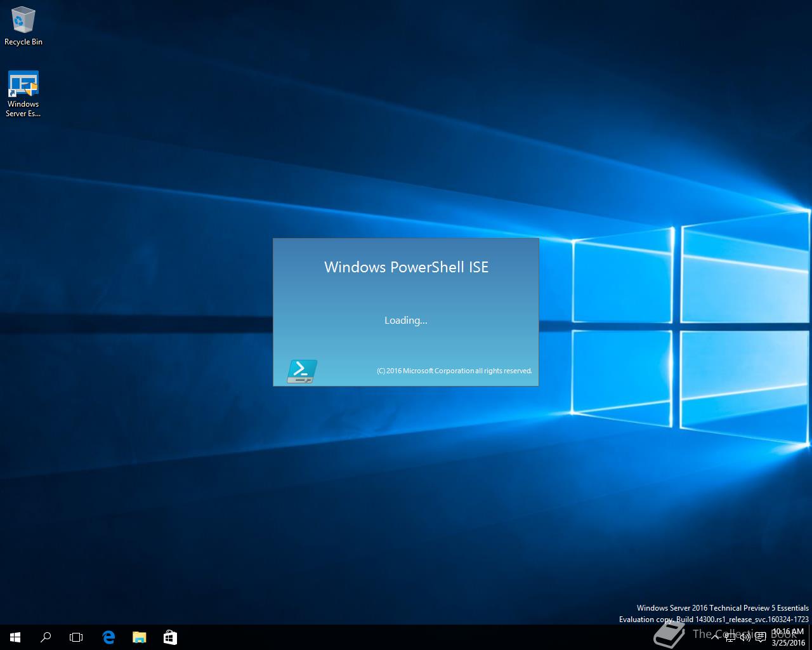The image size is (812, 650).
Task: Open the network status tray icon
Action: point(730,637)
